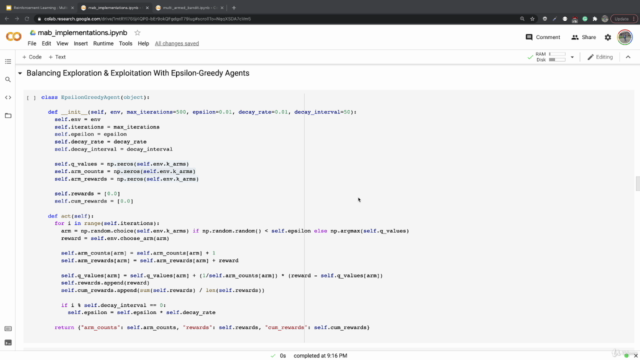Click the 'self.rewards.append(reward)' line

[105, 283]
